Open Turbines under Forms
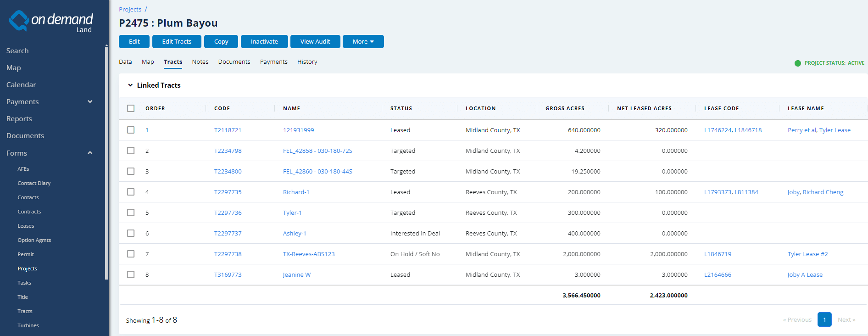This screenshot has height=336, width=868. (28, 325)
